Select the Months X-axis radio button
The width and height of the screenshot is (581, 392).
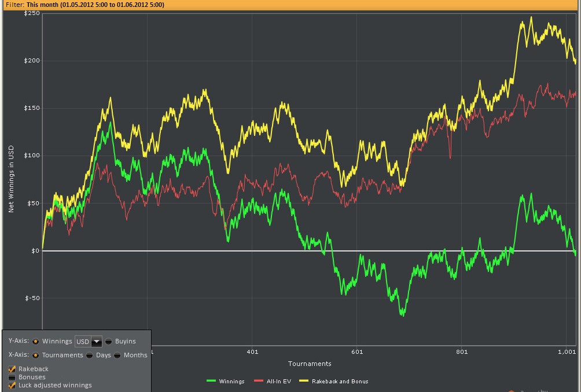click(117, 356)
